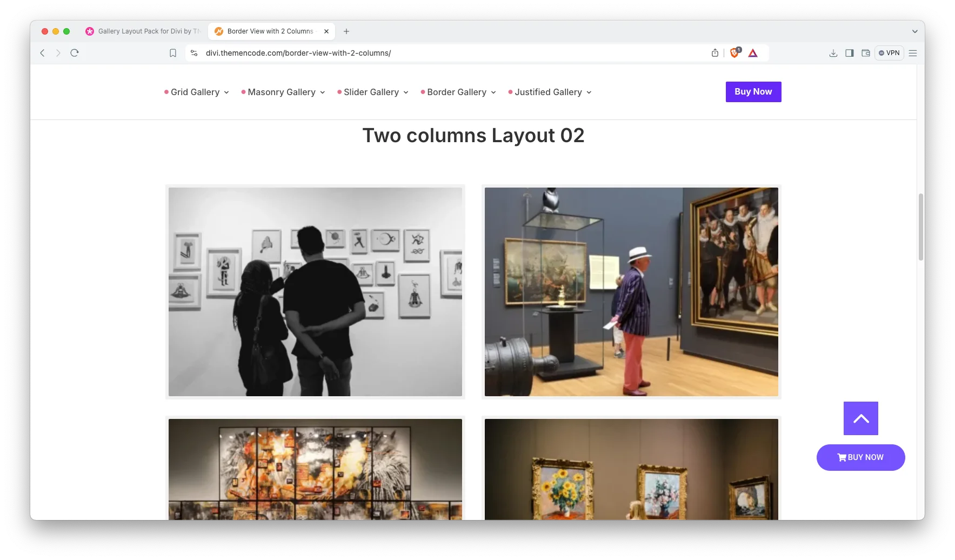Viewport: 955px width, 560px height.
Task: Toggle the sidebar panel
Action: pos(849,53)
